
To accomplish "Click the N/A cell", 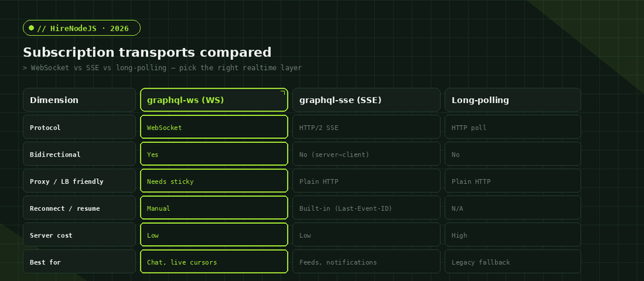I will 512,207.
